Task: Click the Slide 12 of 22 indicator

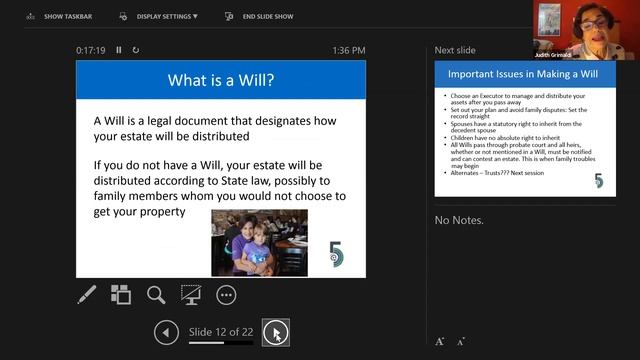Action: coord(221,332)
